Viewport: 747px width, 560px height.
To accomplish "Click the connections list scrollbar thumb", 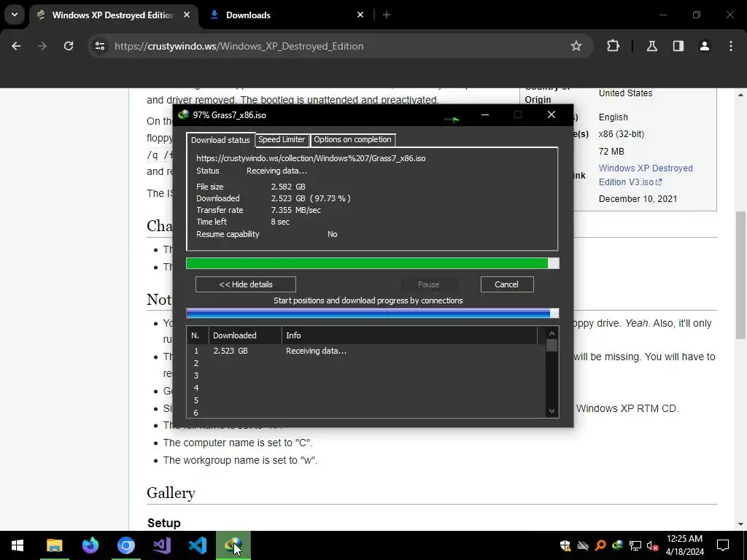I will (x=551, y=345).
